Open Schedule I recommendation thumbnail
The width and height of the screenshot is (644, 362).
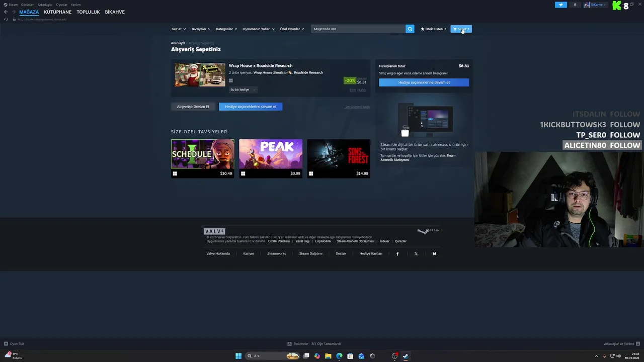203,154
